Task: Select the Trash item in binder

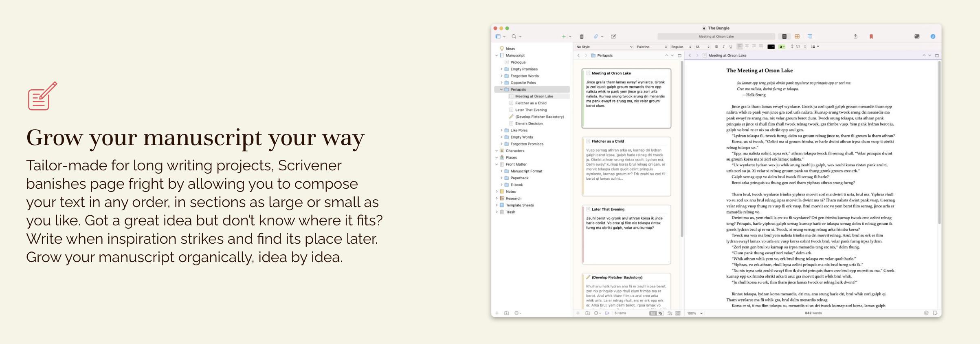Action: tap(510, 212)
